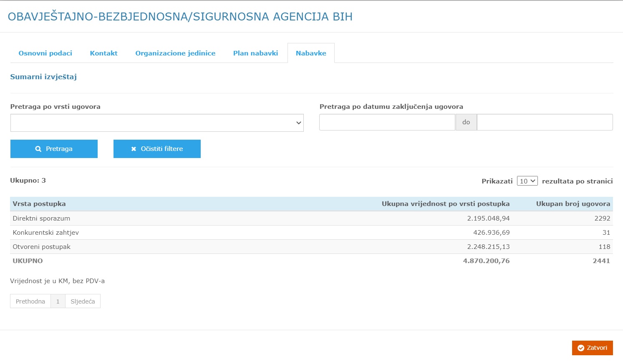Click the agency title heading
Image resolution: width=623 pixels, height=364 pixels.
coord(180,17)
